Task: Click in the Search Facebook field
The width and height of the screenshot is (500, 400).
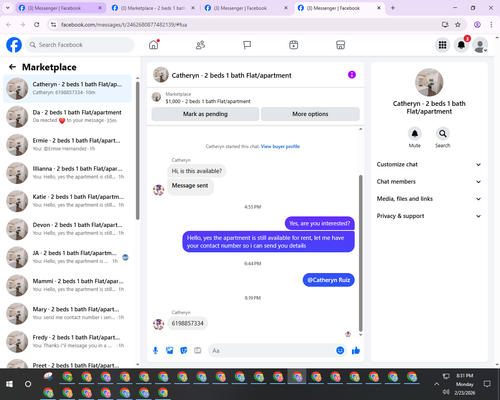Action: coord(80,45)
